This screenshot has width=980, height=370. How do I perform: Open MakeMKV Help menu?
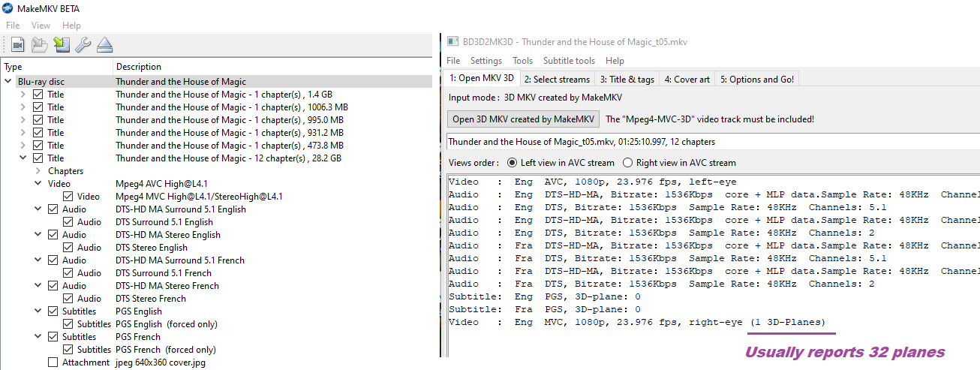pyautogui.click(x=71, y=26)
